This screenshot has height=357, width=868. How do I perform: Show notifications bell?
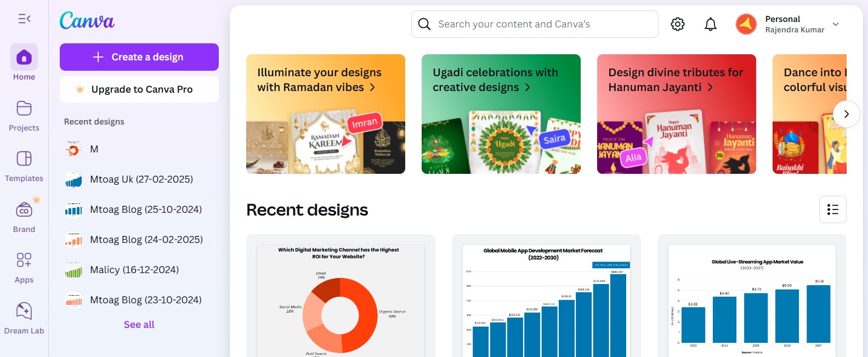(x=711, y=24)
